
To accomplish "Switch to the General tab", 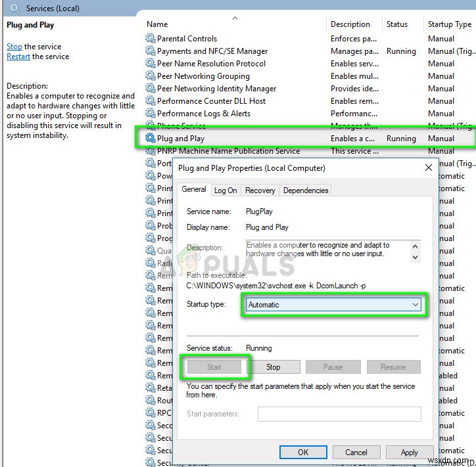I will 194,190.
